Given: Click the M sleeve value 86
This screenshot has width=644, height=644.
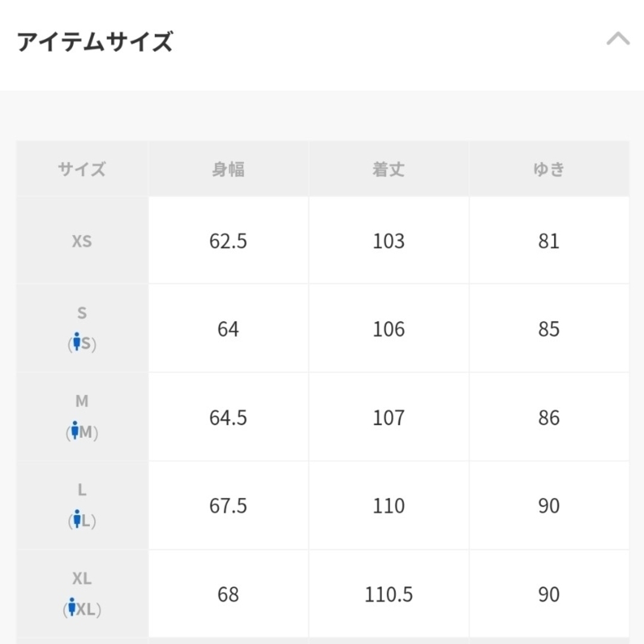Looking at the screenshot, I should coord(549,417).
